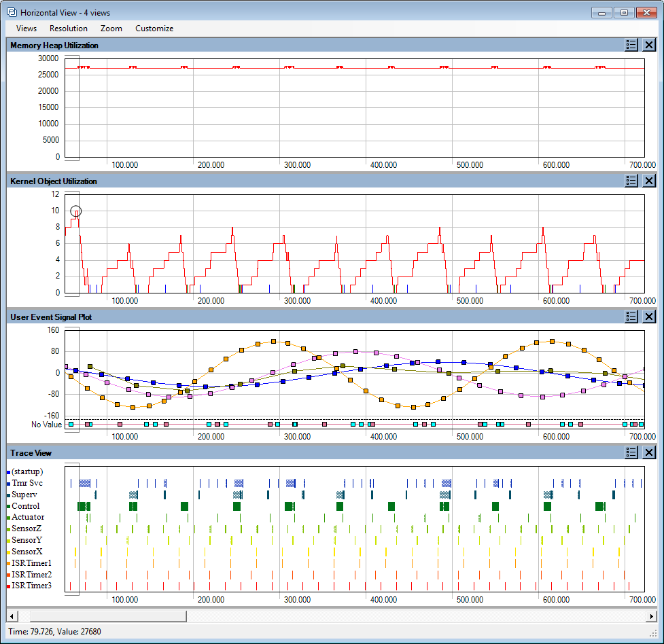664x644 pixels.
Task: Select the Superv actor label
Action: click(24, 495)
